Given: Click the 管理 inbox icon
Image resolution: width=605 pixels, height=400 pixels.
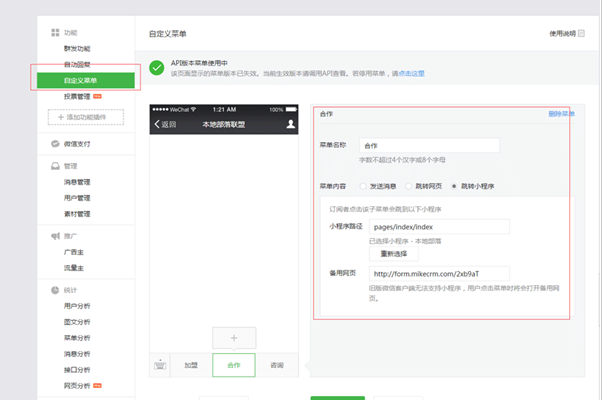Looking at the screenshot, I should click(55, 166).
